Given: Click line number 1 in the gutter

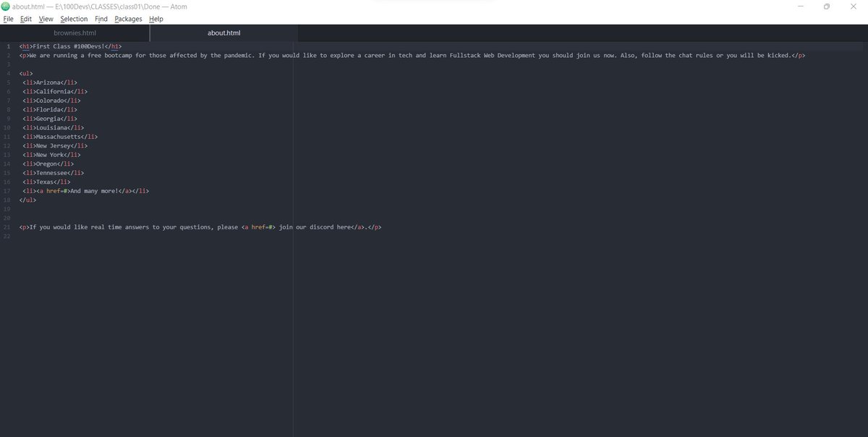Looking at the screenshot, I should 8,46.
